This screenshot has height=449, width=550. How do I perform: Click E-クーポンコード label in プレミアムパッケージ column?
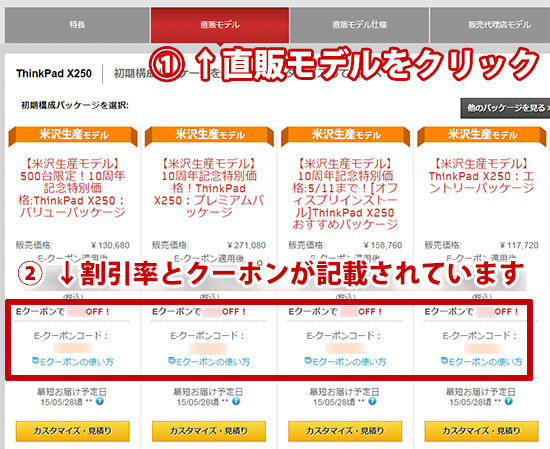click(x=207, y=336)
